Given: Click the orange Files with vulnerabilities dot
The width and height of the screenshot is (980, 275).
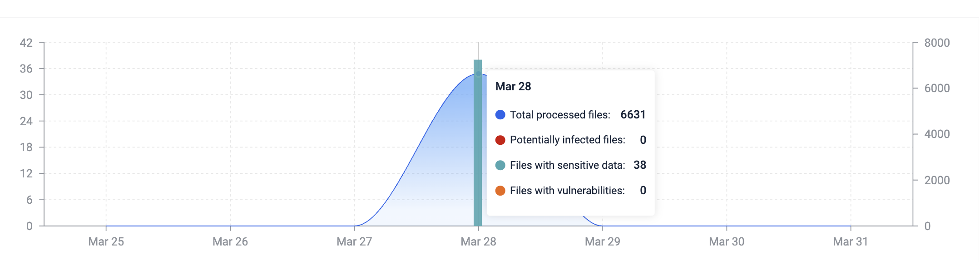Looking at the screenshot, I should click(500, 191).
